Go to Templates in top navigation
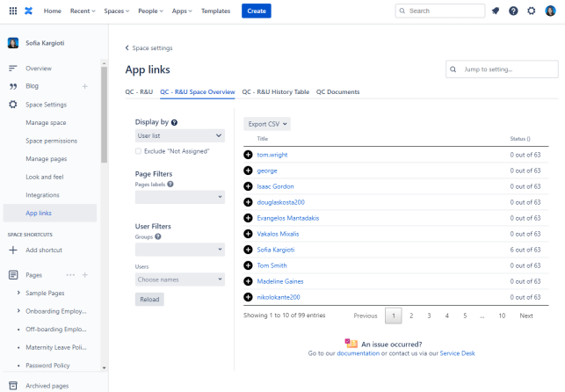 point(215,11)
